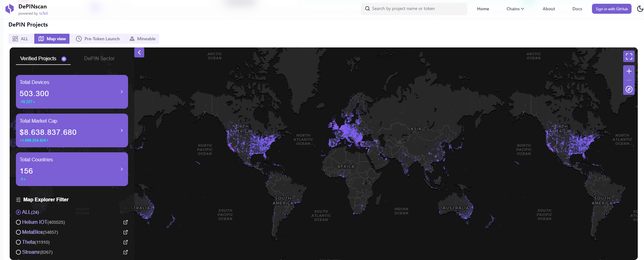644x260 pixels.
Task: Expand the Total Devices card
Action: coord(122,92)
